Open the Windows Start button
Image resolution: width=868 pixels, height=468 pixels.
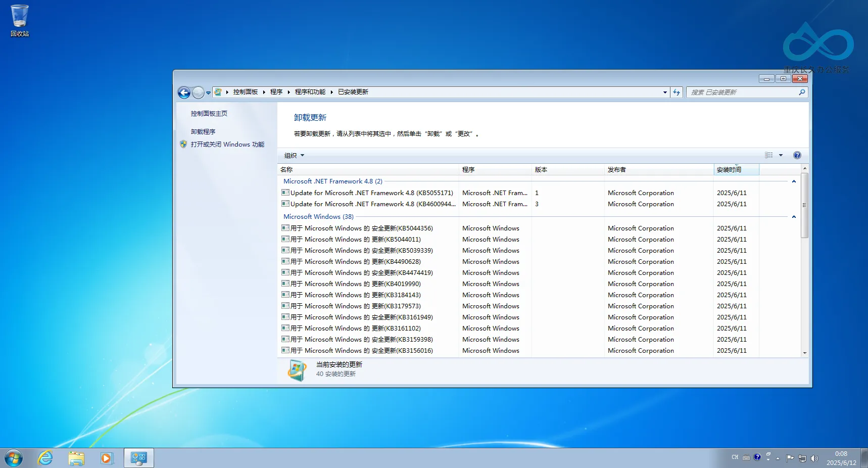14,458
